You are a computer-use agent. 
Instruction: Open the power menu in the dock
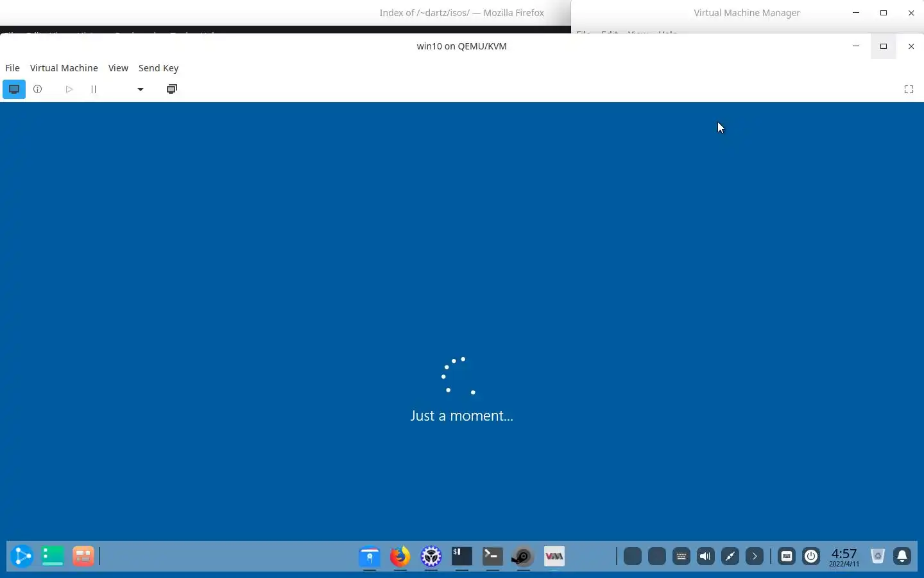[x=811, y=556]
